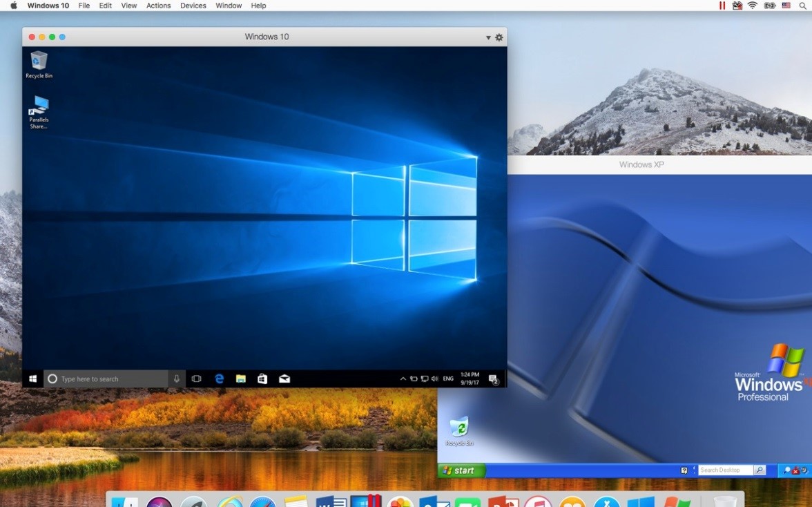Open the Windows 10 Start menu
Image resolution: width=812 pixels, height=507 pixels.
[x=32, y=379]
